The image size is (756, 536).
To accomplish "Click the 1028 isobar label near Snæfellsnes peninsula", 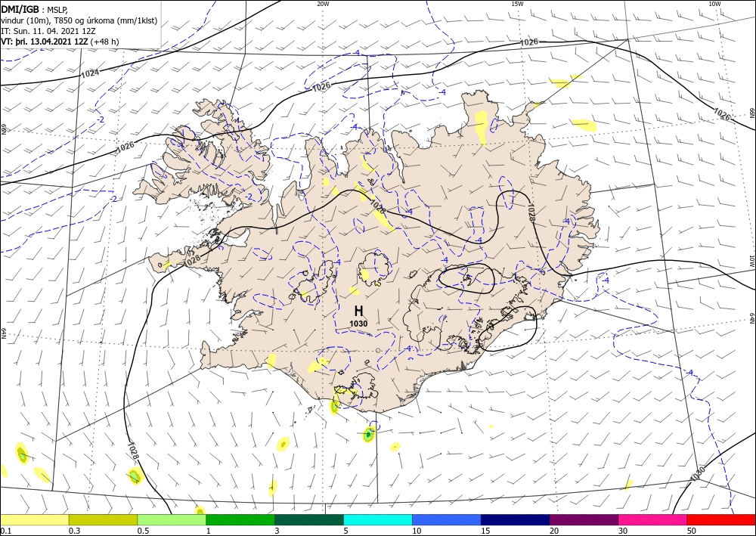I will pyautogui.click(x=192, y=259).
